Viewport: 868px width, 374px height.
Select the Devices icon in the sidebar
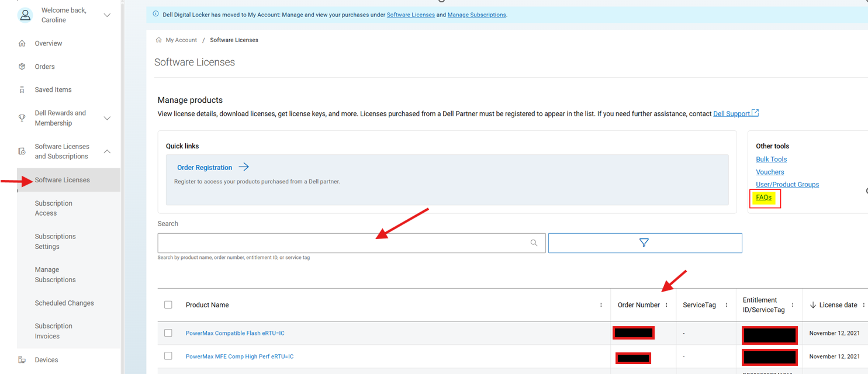coord(23,360)
